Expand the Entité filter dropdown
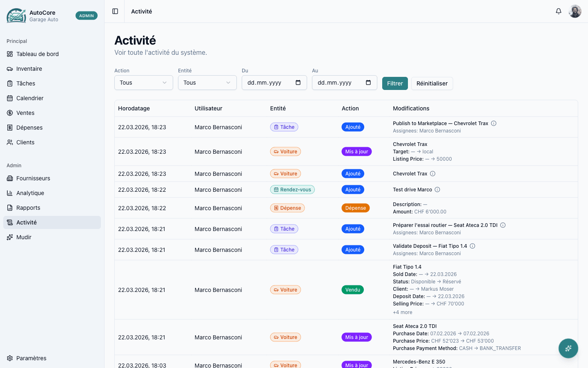Screen dimensions: 588x368 coord(207,83)
